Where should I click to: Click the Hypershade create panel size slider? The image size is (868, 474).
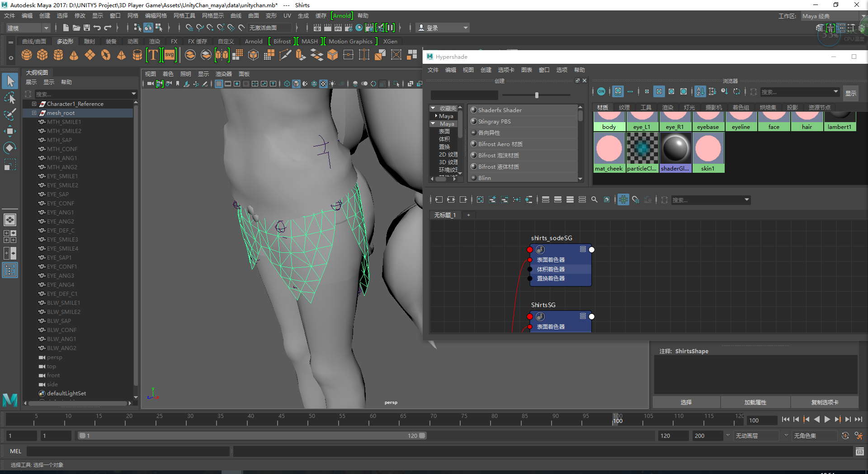[x=536, y=95]
